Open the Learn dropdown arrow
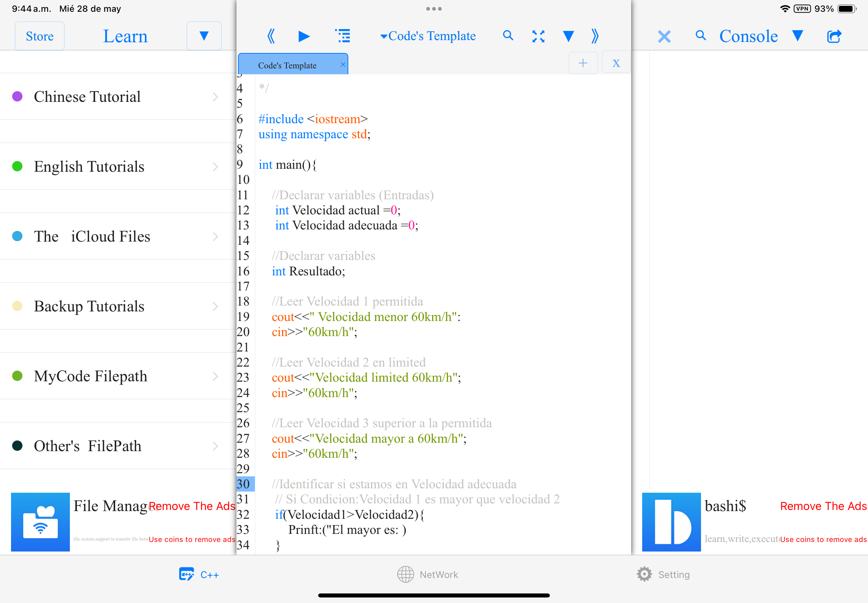The image size is (868, 603). tap(204, 36)
